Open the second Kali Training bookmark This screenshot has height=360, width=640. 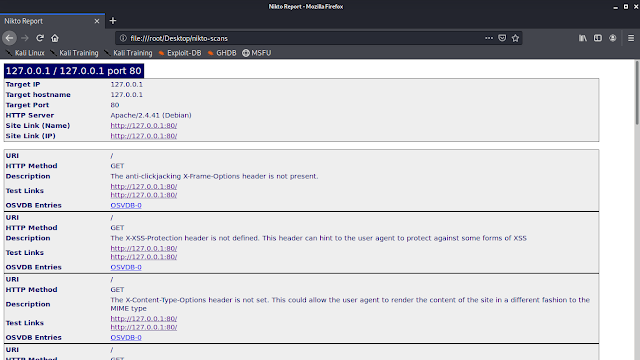click(128, 53)
